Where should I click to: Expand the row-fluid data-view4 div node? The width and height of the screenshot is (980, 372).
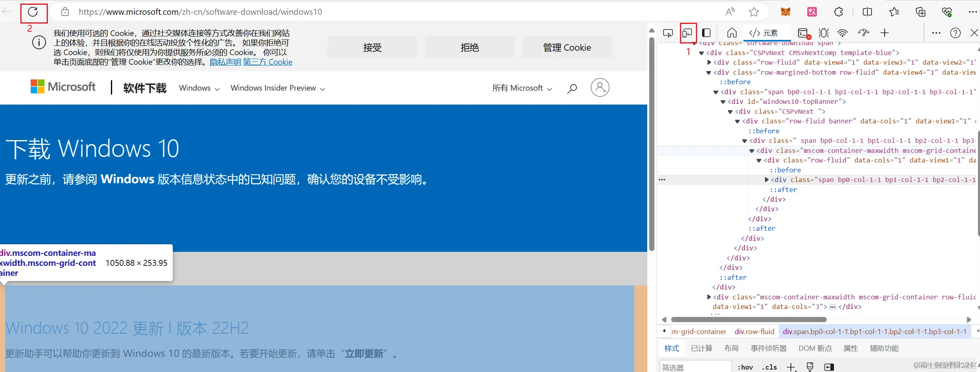(x=709, y=62)
